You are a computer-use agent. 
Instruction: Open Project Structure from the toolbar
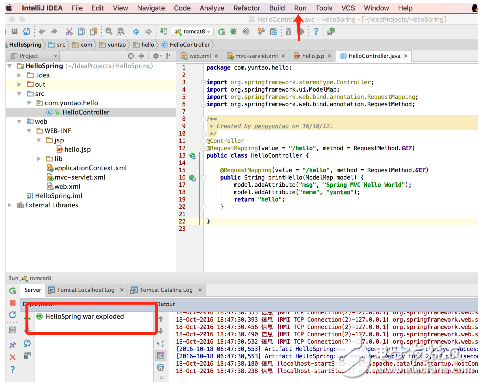pyautogui.click(x=274, y=32)
